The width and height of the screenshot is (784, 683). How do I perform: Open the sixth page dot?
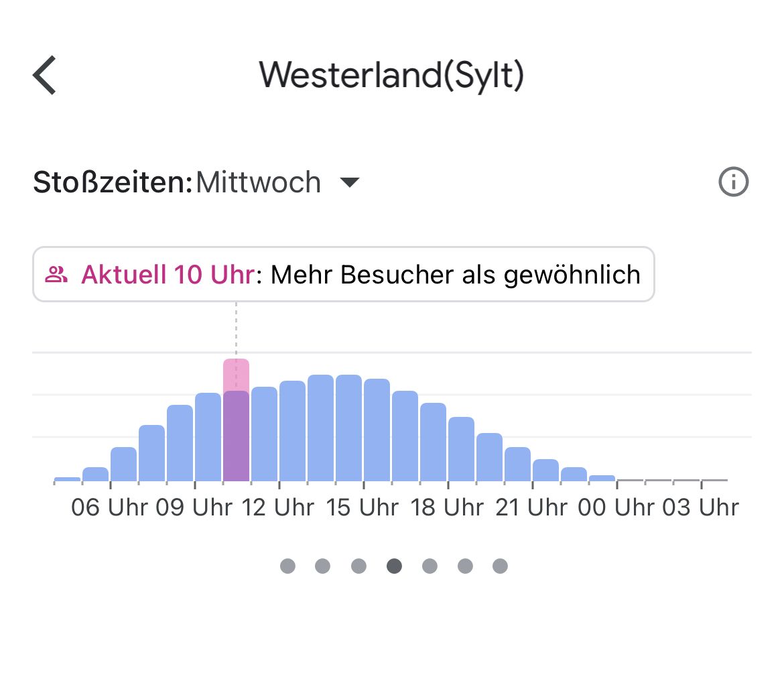(x=465, y=566)
